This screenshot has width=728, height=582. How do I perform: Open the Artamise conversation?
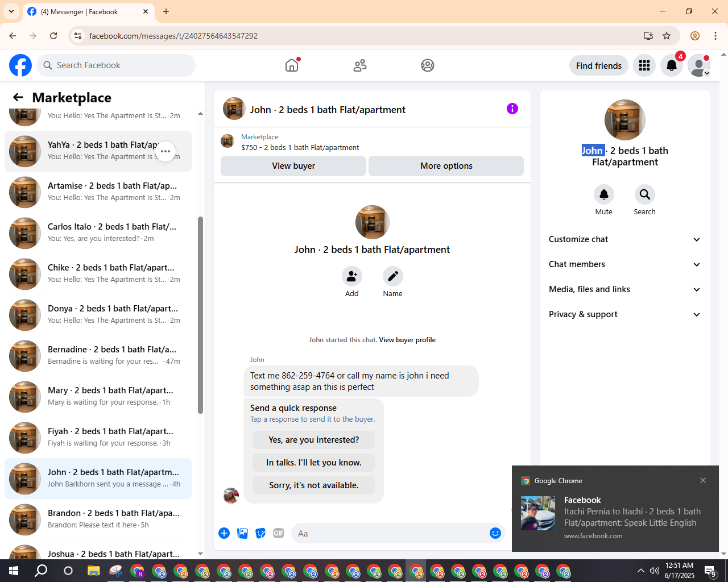click(x=98, y=192)
